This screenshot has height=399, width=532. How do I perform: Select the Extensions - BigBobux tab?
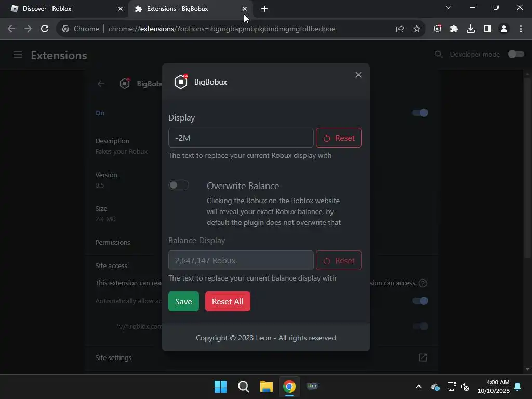(x=190, y=9)
